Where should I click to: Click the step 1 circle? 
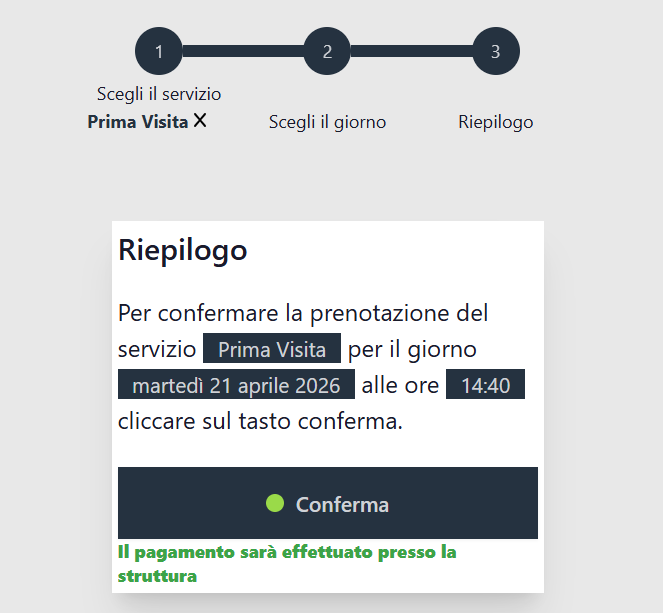pyautogui.click(x=159, y=51)
